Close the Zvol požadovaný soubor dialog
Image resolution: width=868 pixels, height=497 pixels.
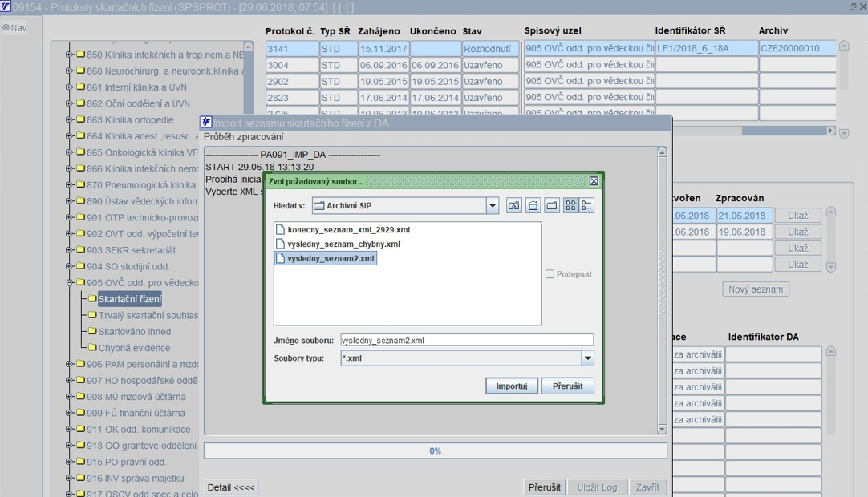click(594, 181)
